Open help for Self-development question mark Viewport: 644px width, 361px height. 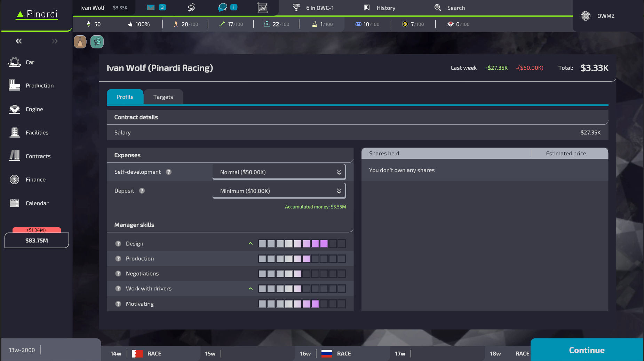169,172
